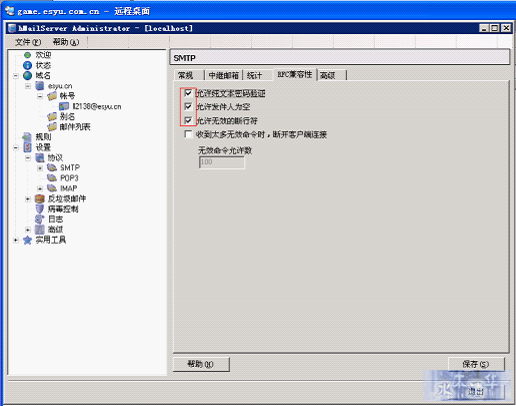Viewport: 516px width, 406px height.
Task: Open the esyu.cn domain icon
Action: click(x=40, y=86)
